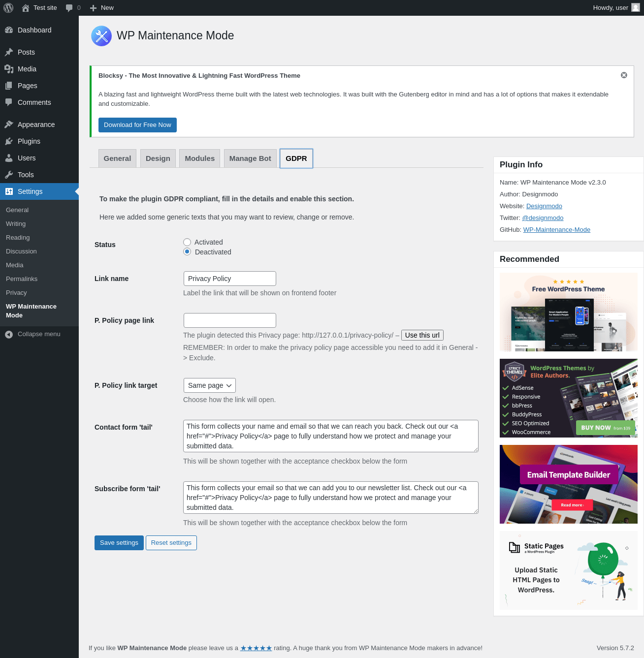Dismiss the Blocksy notice with the X icon
The height and width of the screenshot is (658, 644).
[x=624, y=75]
